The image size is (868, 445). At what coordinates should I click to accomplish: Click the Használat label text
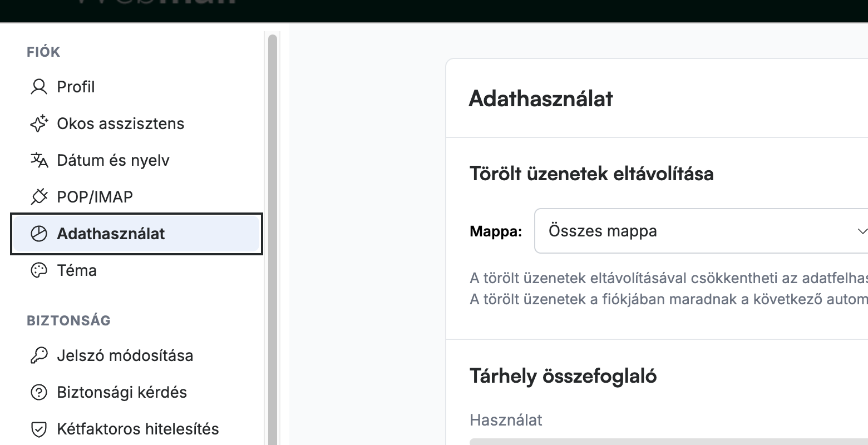pyautogui.click(x=506, y=420)
